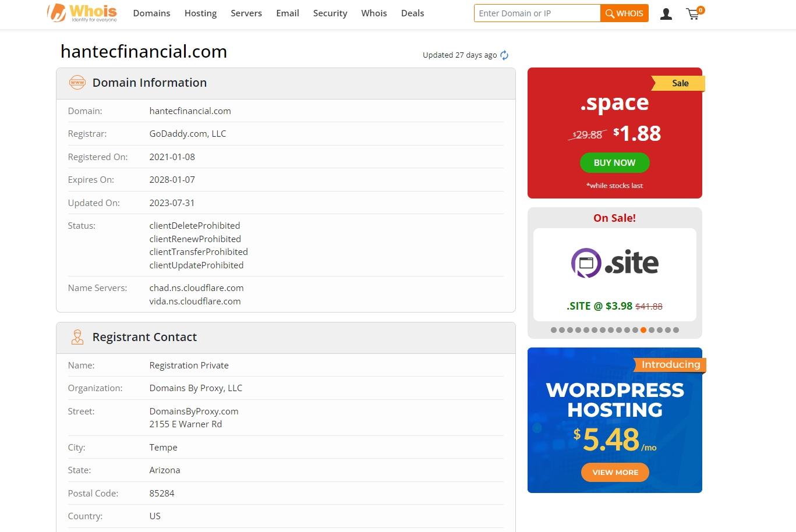
Task: Click the .SITE @ $3.98 offer text
Action: (x=599, y=306)
